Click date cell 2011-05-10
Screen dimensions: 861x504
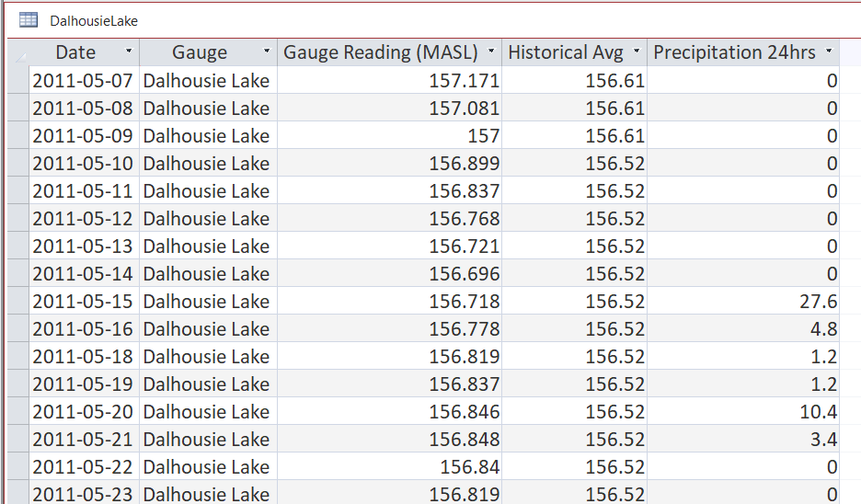click(x=83, y=163)
